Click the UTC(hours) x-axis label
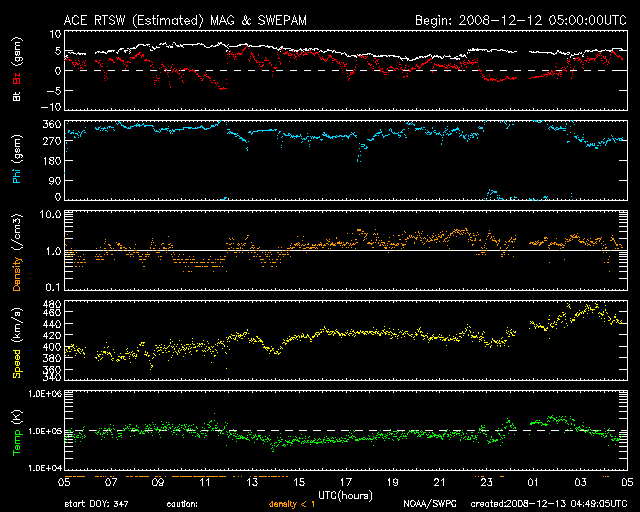Image resolution: width=640 pixels, height=512 pixels. point(346,493)
